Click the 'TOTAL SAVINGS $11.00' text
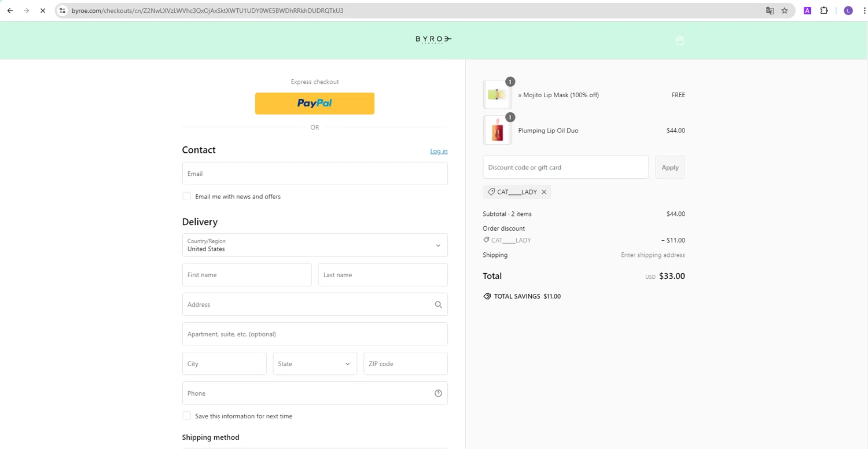Viewport: 868px width, 449px height. (x=527, y=296)
